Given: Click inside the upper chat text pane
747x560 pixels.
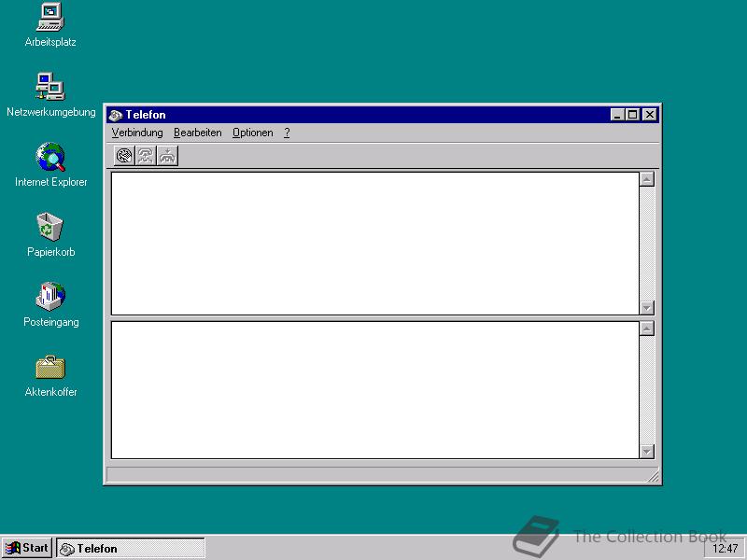Looking at the screenshot, I should [375, 244].
